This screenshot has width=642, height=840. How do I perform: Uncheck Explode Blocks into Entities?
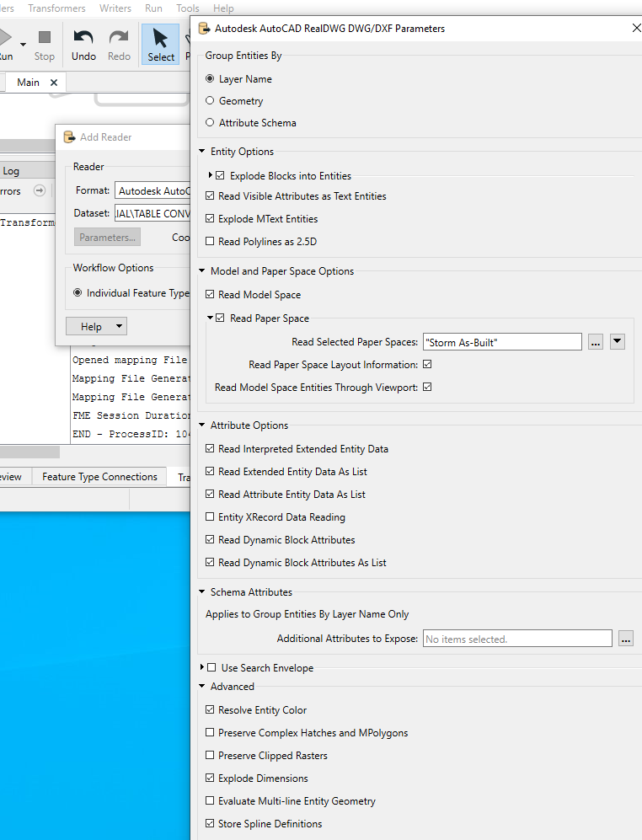pyautogui.click(x=220, y=175)
